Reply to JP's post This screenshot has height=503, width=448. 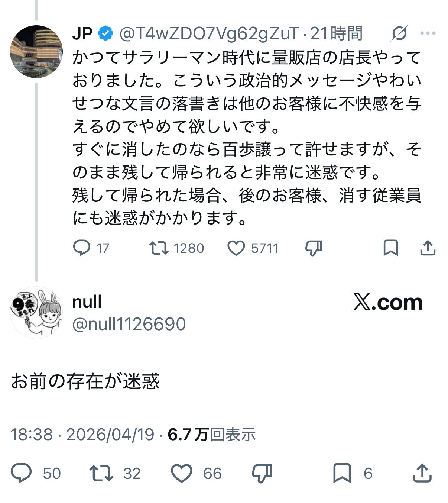pos(82,248)
